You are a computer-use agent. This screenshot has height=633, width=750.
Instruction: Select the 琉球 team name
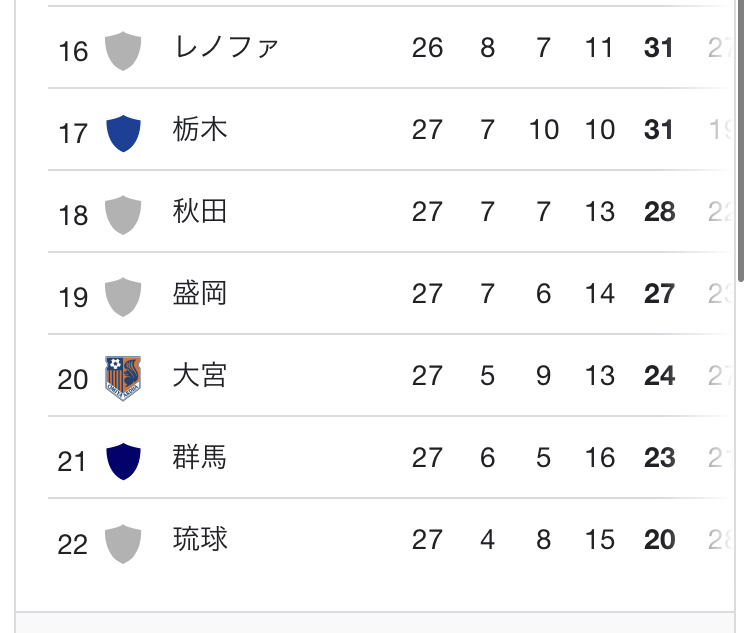click(x=200, y=540)
